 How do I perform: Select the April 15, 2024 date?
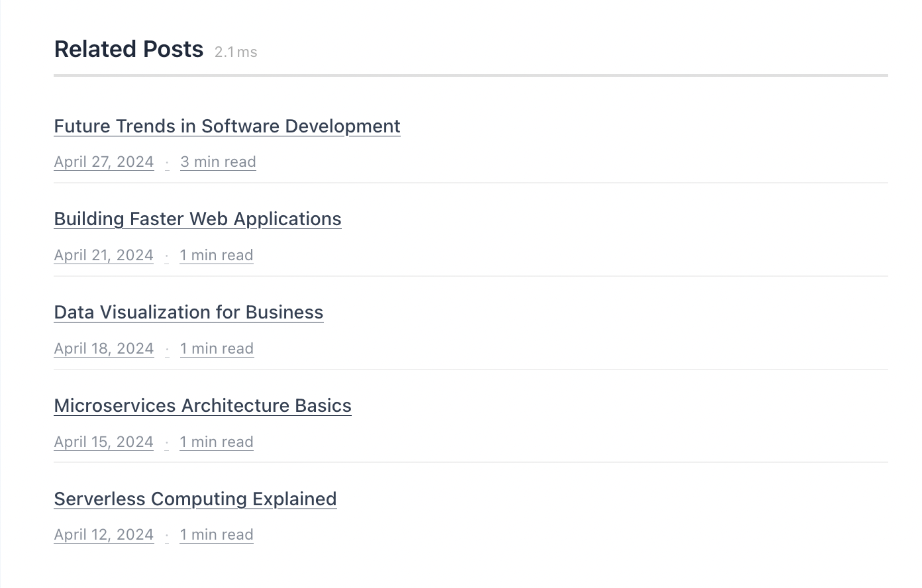pos(103,442)
